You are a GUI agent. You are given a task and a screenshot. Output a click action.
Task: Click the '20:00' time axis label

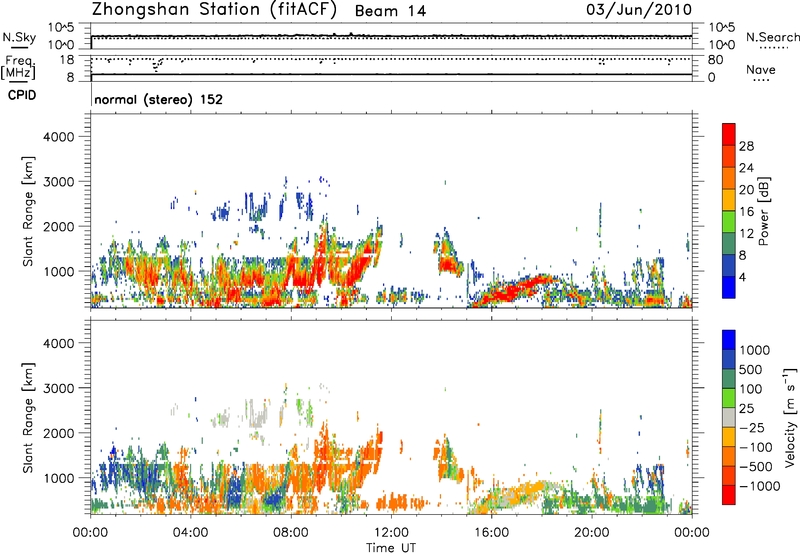click(x=592, y=533)
